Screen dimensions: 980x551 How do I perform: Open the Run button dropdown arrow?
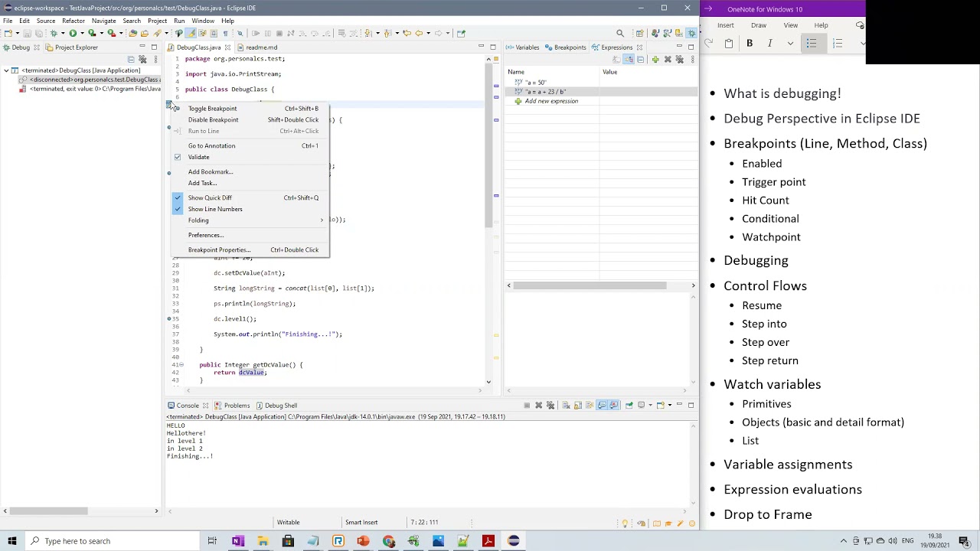82,33
